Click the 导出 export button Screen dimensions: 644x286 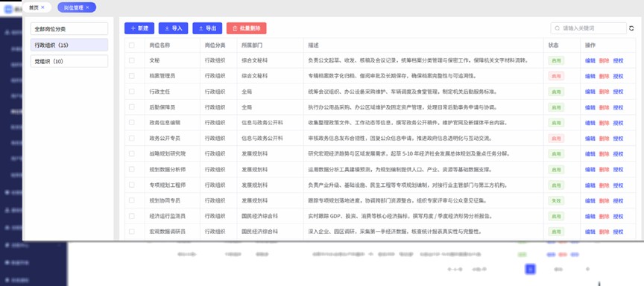tap(207, 28)
